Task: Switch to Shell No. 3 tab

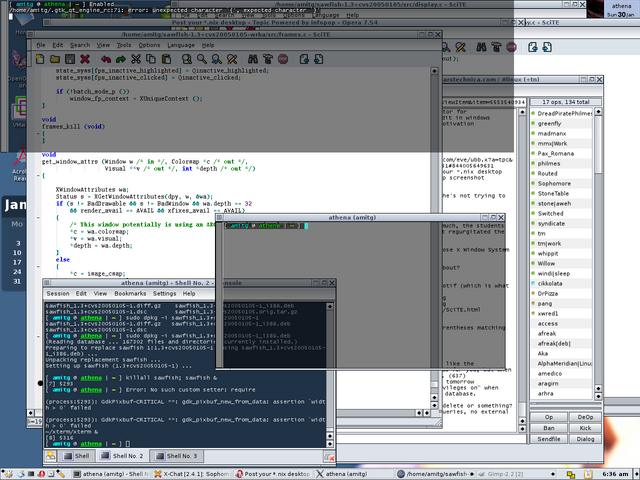Action: (x=176, y=456)
